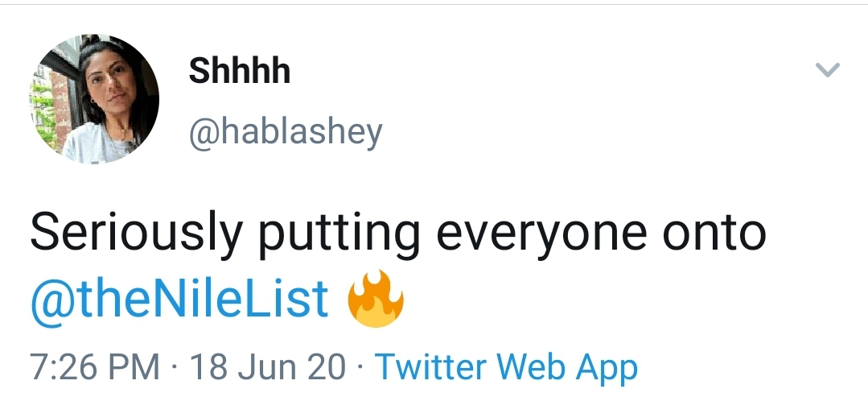Viewport: 868px width, 397px height.
Task: Select the 18 Jun 20 date
Action: point(267,367)
